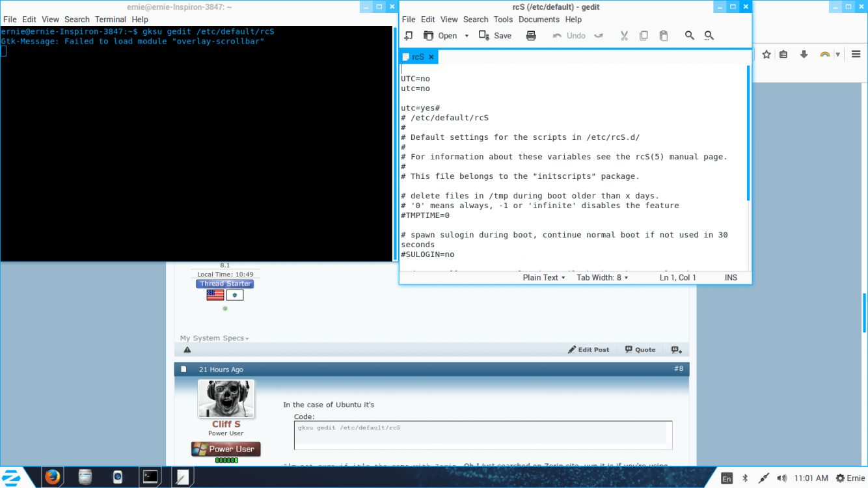Switch to gedit from taskbar
This screenshot has height=488, width=868.
point(182,477)
